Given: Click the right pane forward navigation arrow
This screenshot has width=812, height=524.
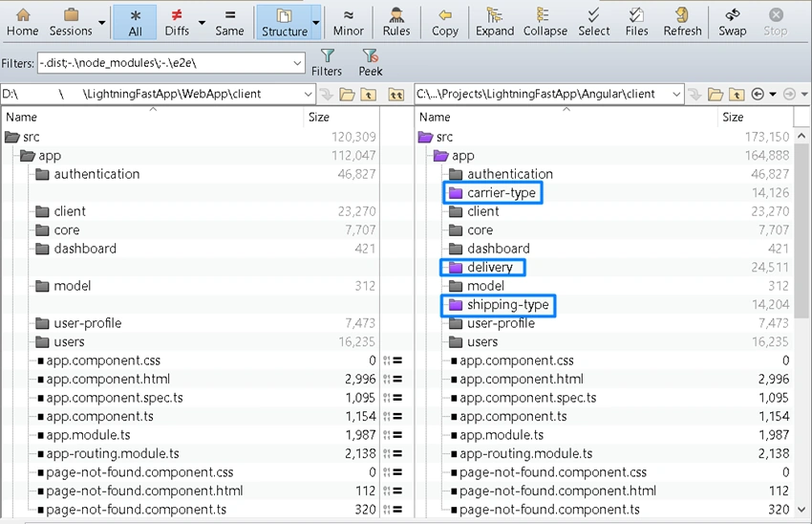Looking at the screenshot, I should pos(789,95).
